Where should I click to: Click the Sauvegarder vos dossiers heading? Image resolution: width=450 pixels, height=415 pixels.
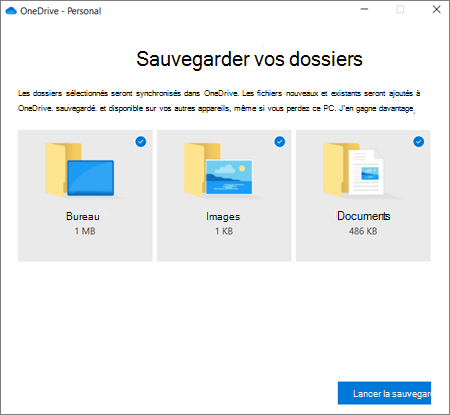point(249,59)
